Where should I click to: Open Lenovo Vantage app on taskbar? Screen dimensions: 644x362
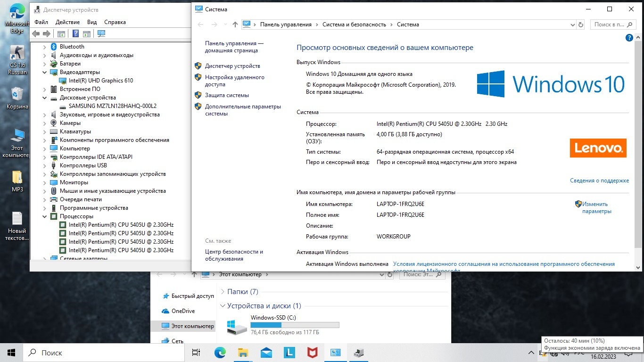289,353
